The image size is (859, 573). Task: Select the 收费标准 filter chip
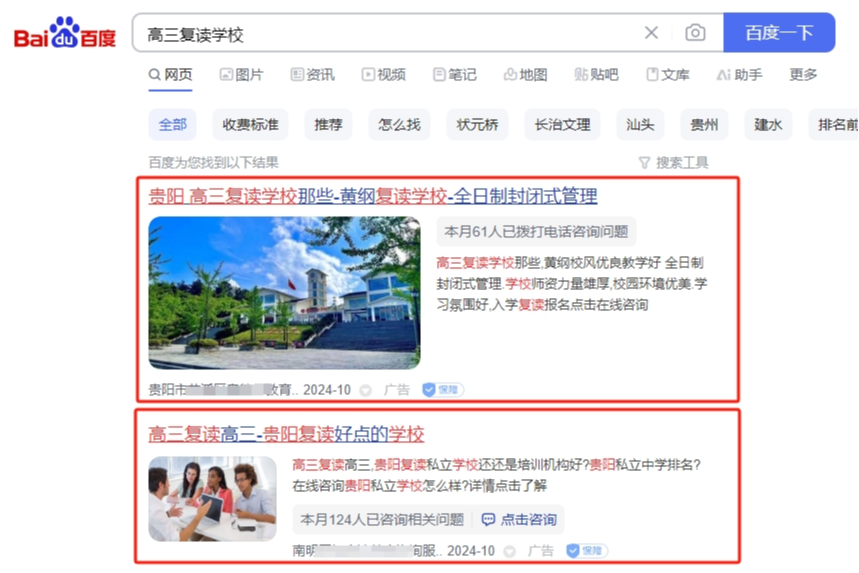pos(250,125)
